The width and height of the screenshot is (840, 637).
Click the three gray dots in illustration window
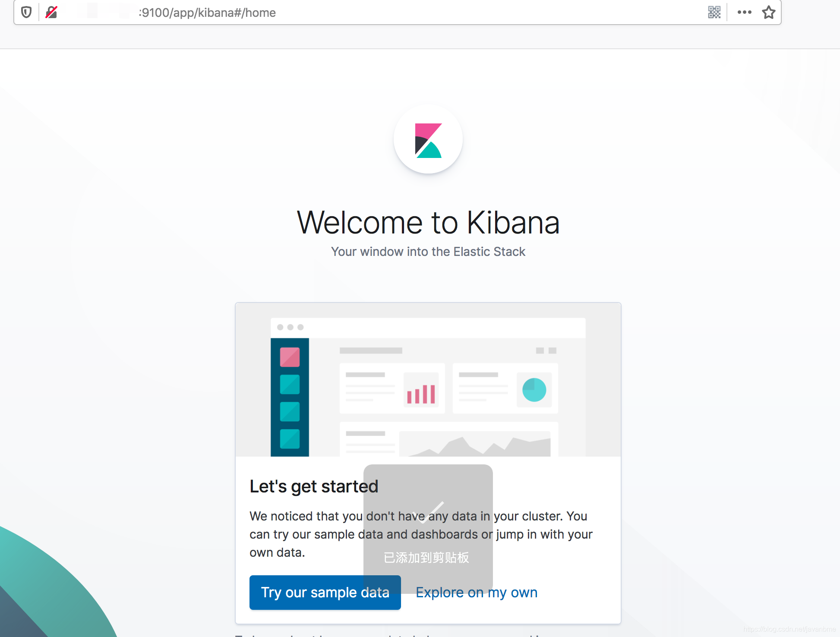point(290,327)
